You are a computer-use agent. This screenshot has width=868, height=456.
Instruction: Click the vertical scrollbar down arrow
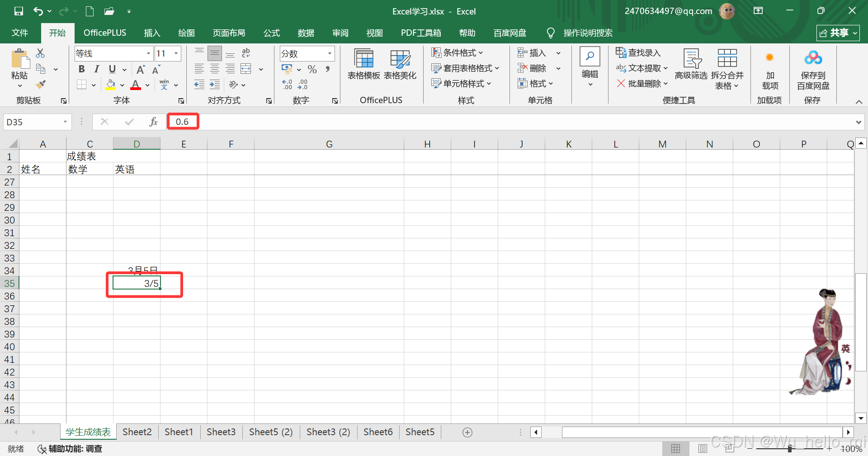point(860,418)
